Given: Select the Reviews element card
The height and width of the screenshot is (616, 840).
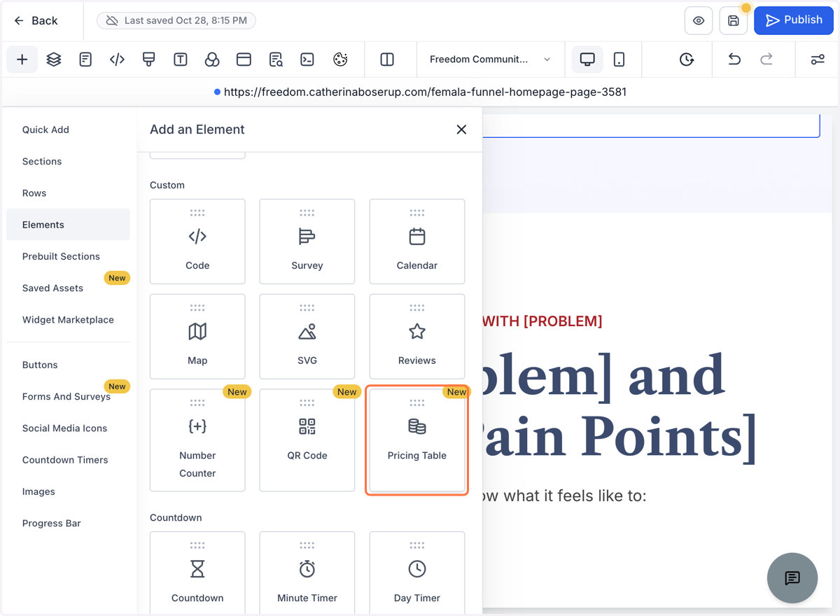Looking at the screenshot, I should point(417,337).
